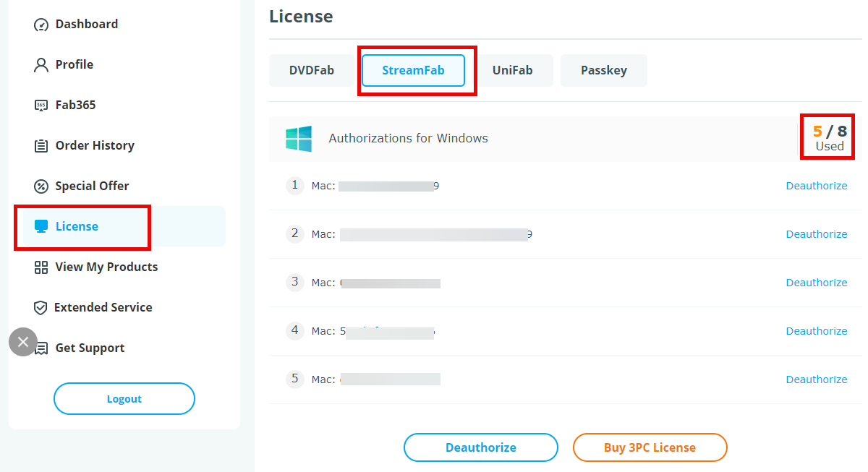The width and height of the screenshot is (868, 472).
Task: Deauthorize device number 5
Action: pos(817,379)
